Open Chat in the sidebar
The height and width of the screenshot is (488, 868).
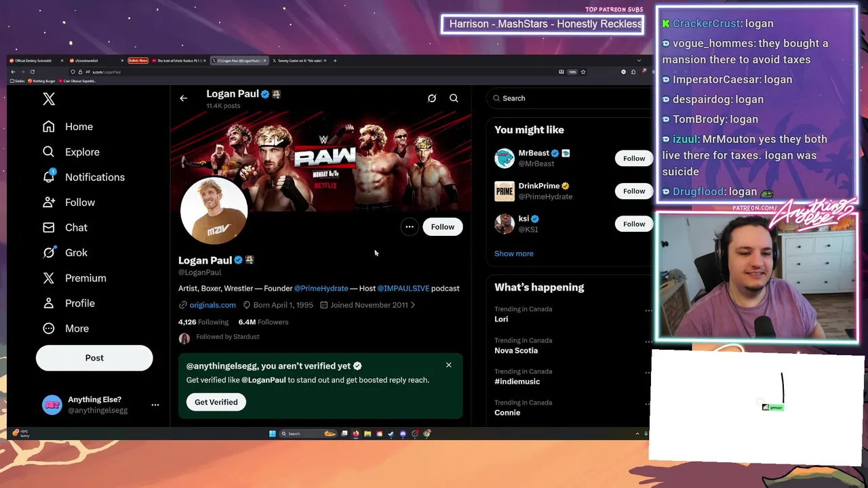[x=64, y=227]
